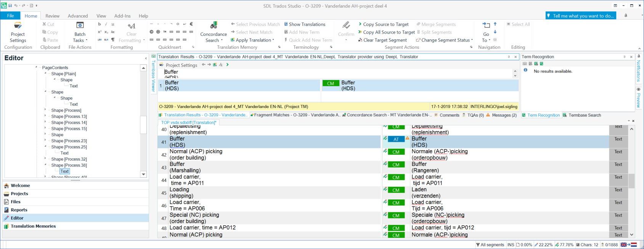Open All segments display filter
The height and width of the screenshot is (249, 644).
coord(490,245)
